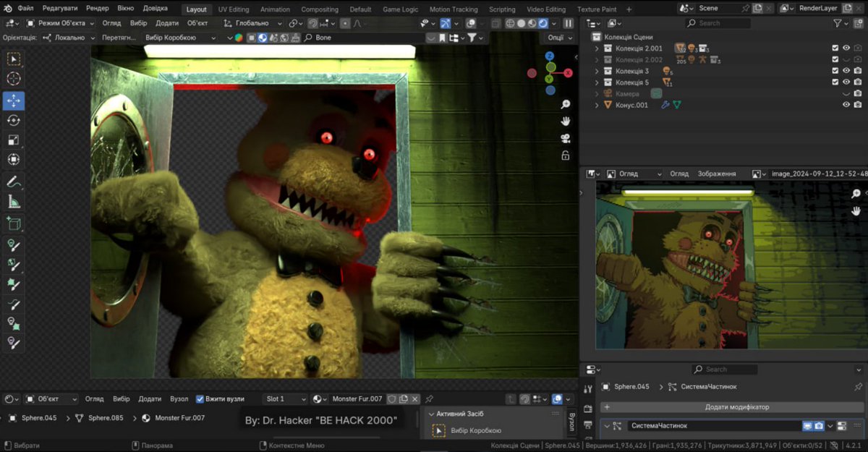Viewport: 868px width, 452px height.
Task: Uncheck the Колекція 5 exclude checkbox
Action: coord(835,82)
